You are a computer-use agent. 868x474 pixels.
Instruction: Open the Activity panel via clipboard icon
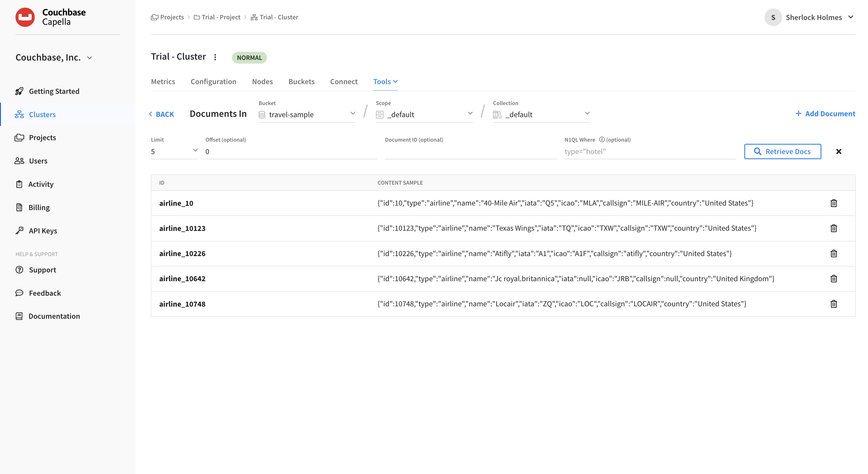[x=19, y=184]
